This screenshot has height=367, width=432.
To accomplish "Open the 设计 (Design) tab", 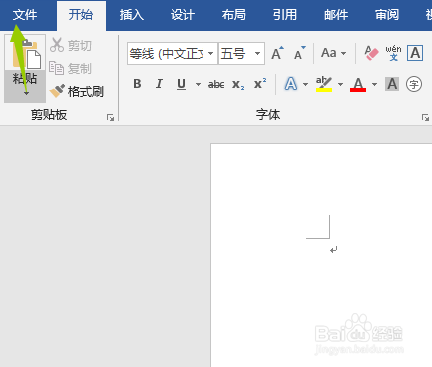I will pyautogui.click(x=183, y=15).
